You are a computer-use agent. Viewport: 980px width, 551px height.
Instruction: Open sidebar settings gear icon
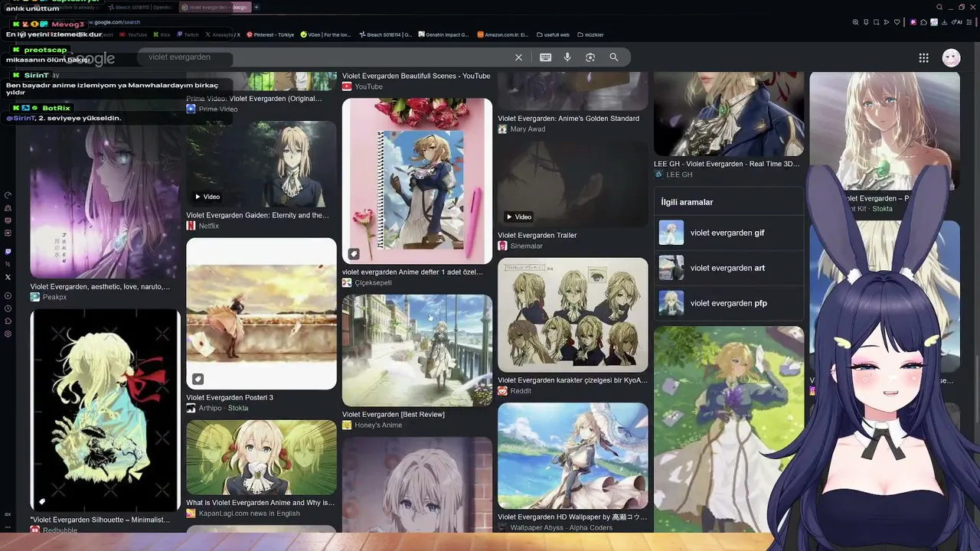click(8, 334)
